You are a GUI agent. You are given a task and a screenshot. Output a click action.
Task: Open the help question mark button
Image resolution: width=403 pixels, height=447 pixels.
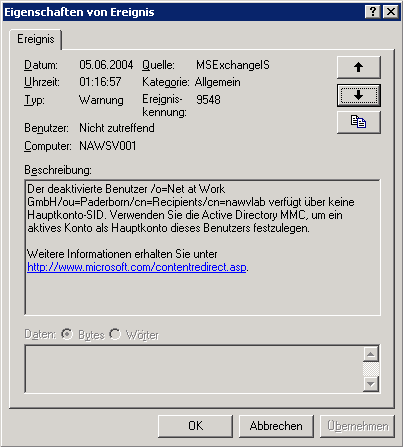(x=373, y=12)
